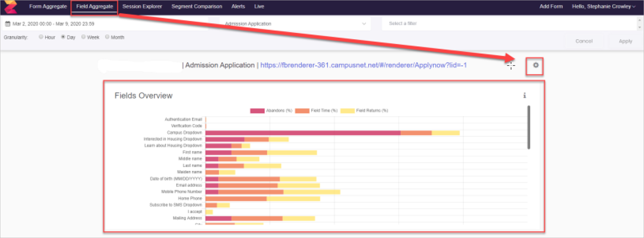Click the calendar icon beside date range

(x=7, y=23)
